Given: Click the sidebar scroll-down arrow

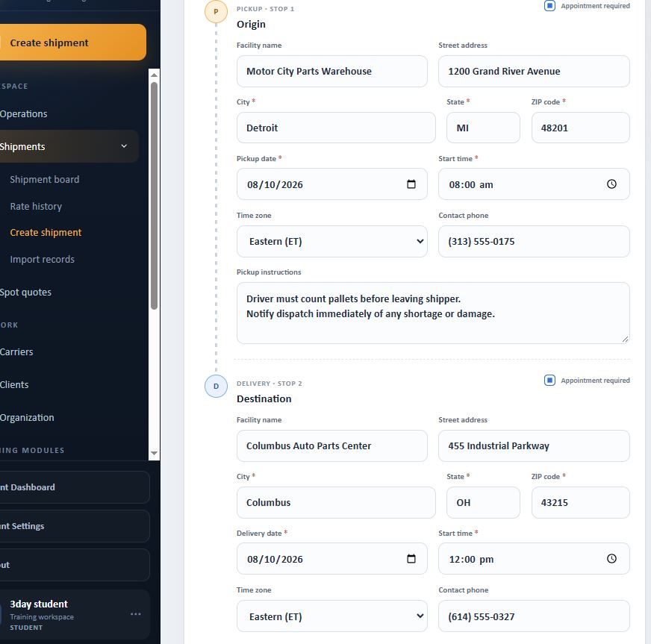Looking at the screenshot, I should (x=154, y=453).
